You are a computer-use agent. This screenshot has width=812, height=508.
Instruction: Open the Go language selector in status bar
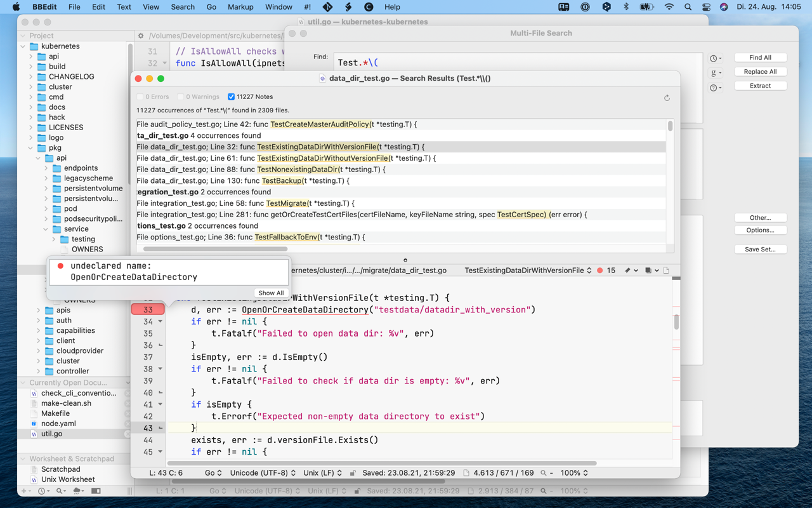click(213, 473)
